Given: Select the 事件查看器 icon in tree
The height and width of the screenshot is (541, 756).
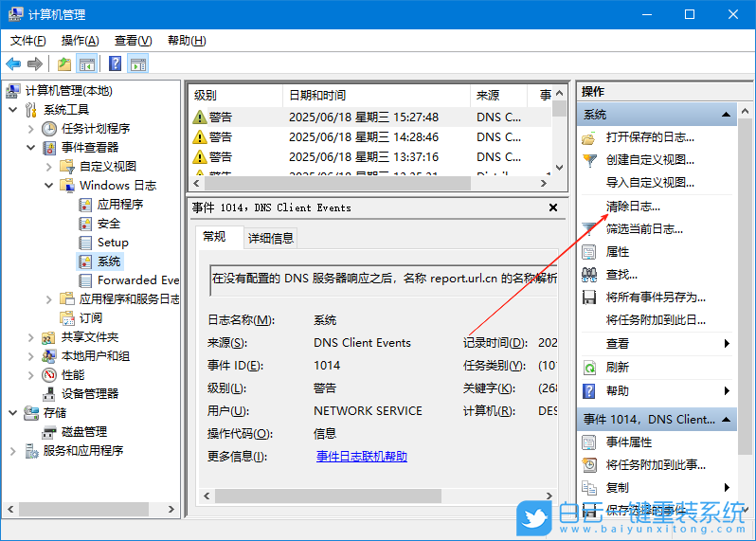Looking at the screenshot, I should [48, 148].
